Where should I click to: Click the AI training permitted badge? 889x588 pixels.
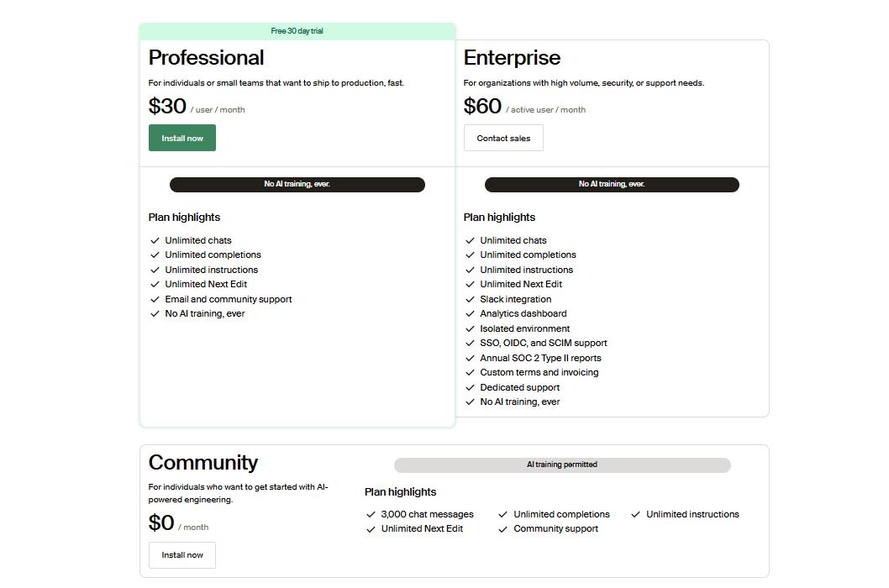[562, 465]
